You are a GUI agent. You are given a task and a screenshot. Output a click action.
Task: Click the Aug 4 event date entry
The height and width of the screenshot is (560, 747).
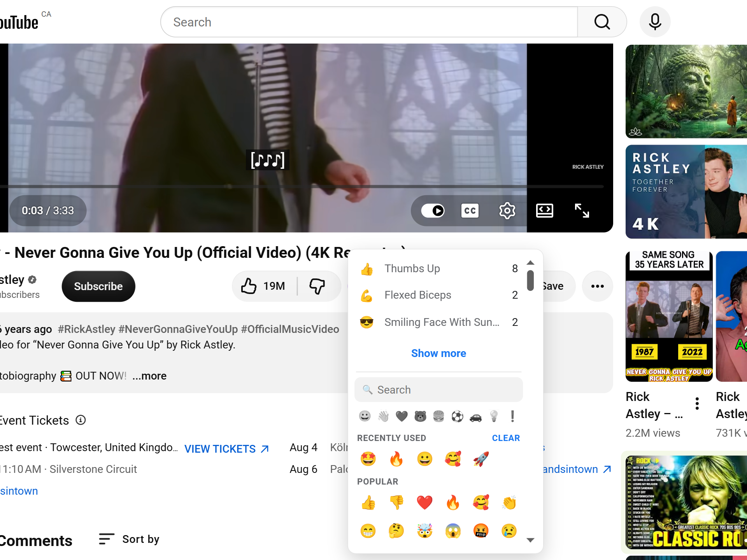tap(303, 447)
